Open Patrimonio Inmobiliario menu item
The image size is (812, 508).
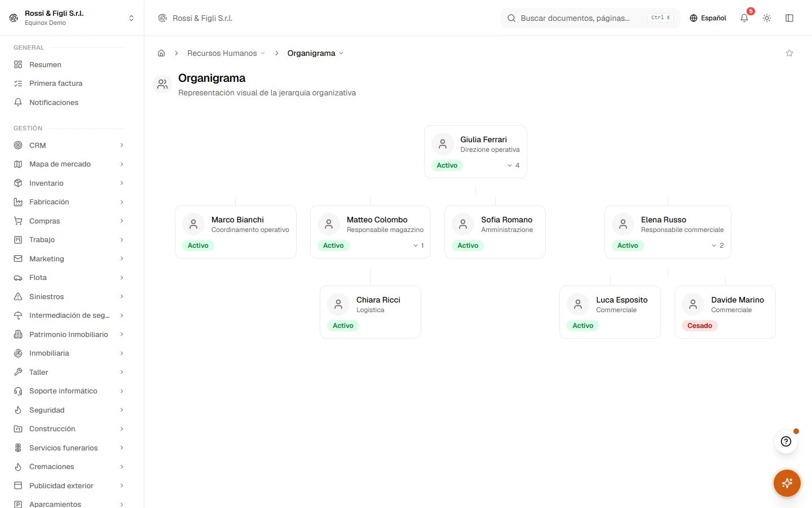69,334
